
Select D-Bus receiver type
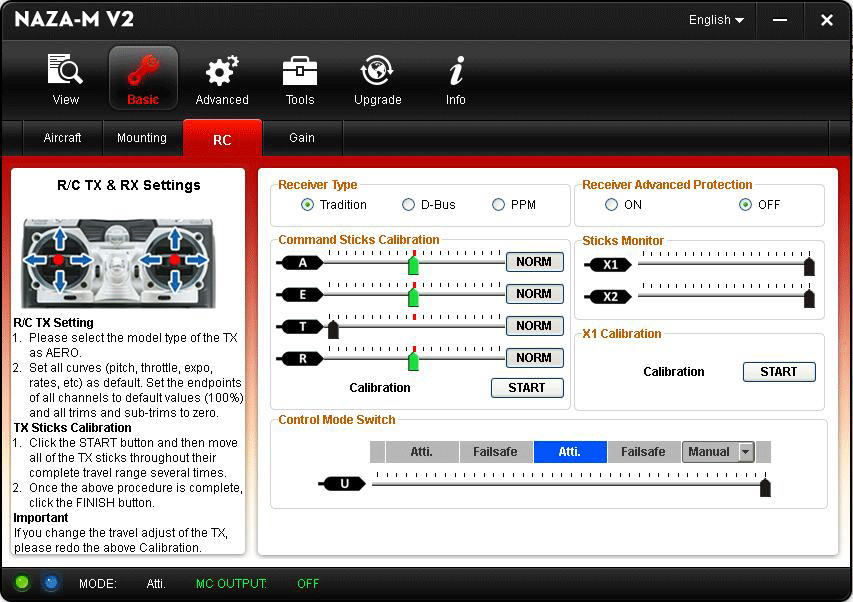tap(408, 205)
